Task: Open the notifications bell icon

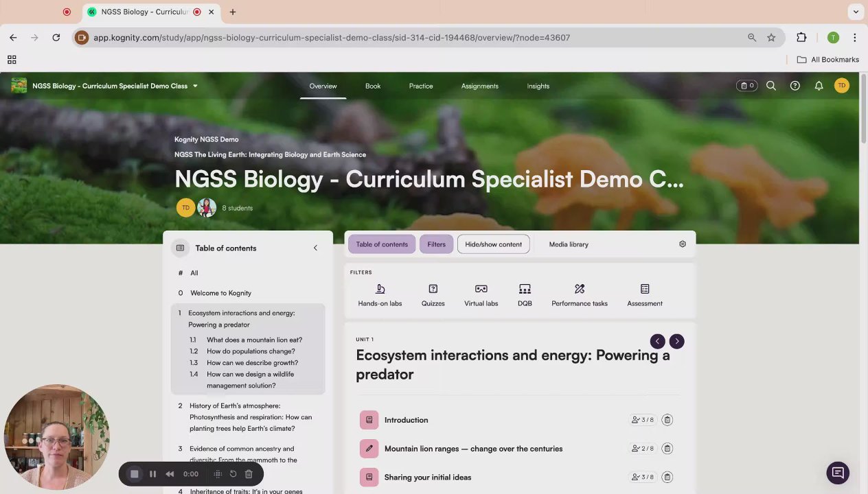Action: 819,86
